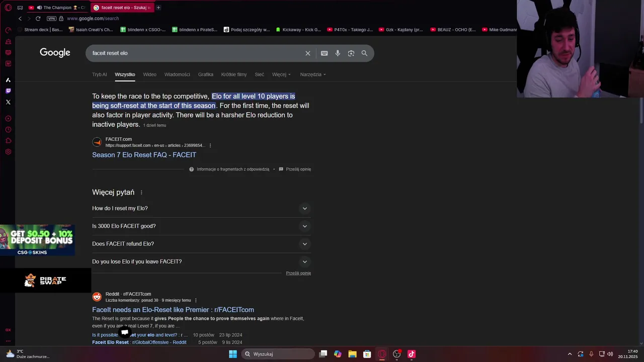Expand 'Is 3000 Elo FACEIT good?'

tap(201, 226)
